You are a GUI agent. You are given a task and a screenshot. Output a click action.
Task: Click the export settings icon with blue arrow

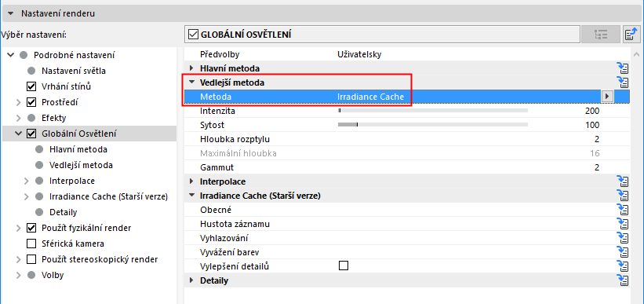(632, 35)
